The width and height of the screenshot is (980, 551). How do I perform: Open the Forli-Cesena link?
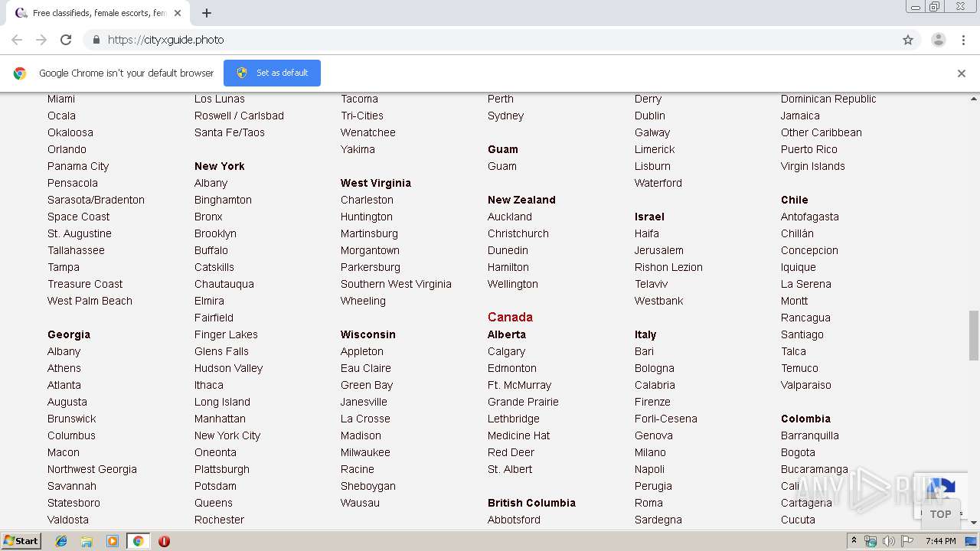[x=665, y=419]
